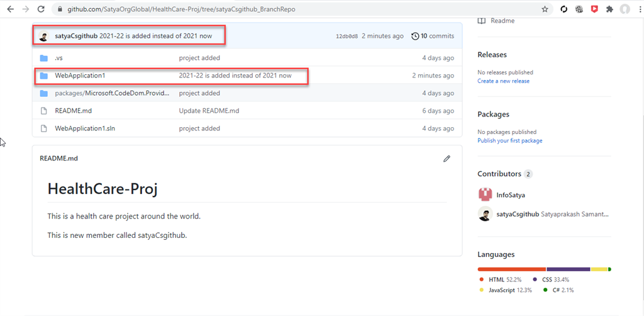Click the Readme link in sidebar

[x=502, y=21]
